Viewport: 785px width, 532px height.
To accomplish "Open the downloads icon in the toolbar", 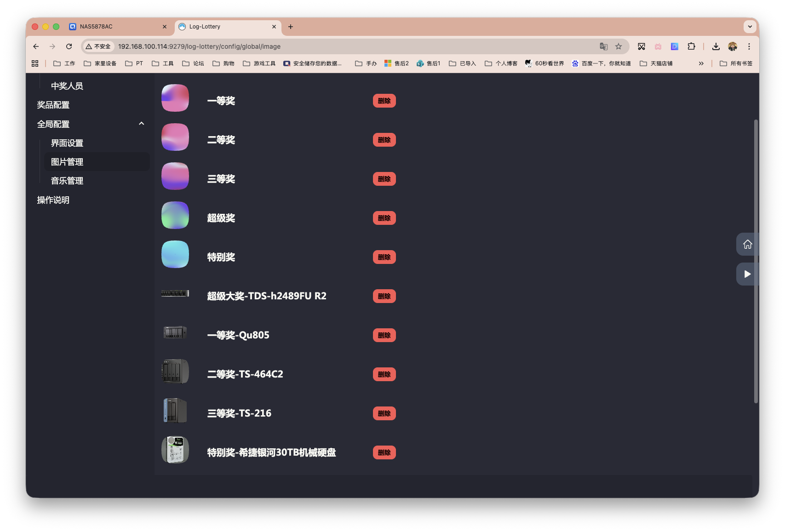I will [x=716, y=46].
